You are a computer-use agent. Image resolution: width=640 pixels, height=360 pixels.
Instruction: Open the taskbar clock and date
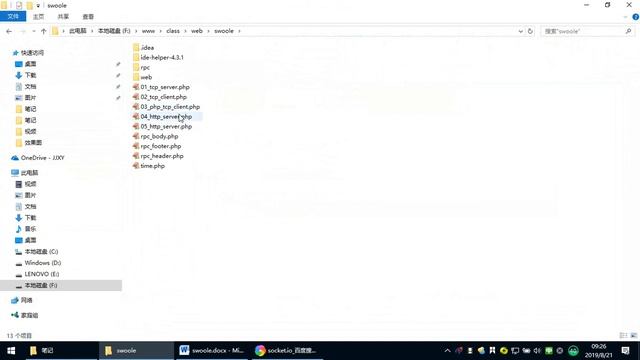(x=598, y=351)
